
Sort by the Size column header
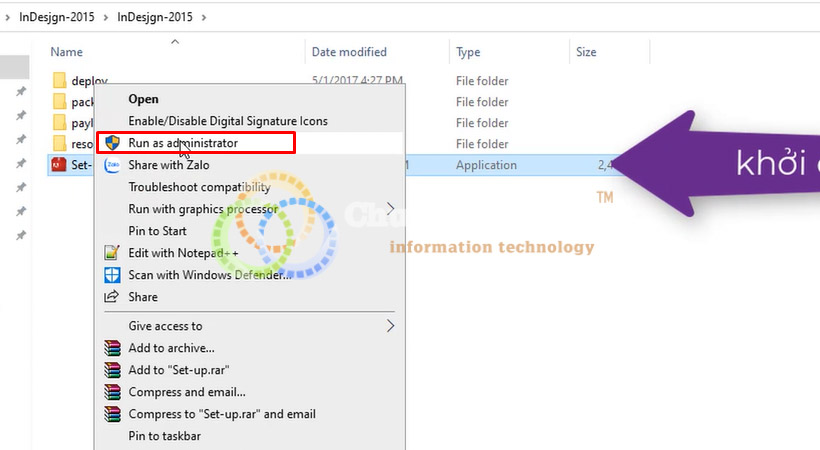pyautogui.click(x=586, y=52)
